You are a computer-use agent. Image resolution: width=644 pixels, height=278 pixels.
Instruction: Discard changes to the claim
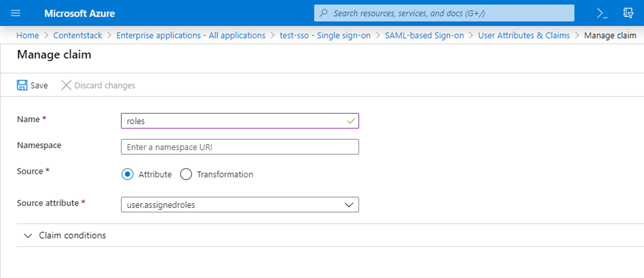click(x=98, y=85)
